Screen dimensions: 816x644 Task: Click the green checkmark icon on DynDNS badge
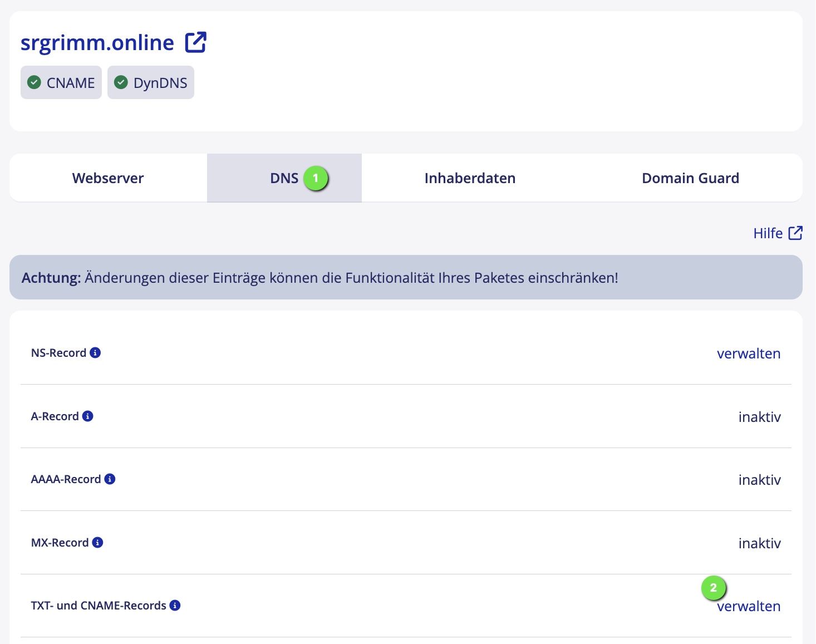121,82
